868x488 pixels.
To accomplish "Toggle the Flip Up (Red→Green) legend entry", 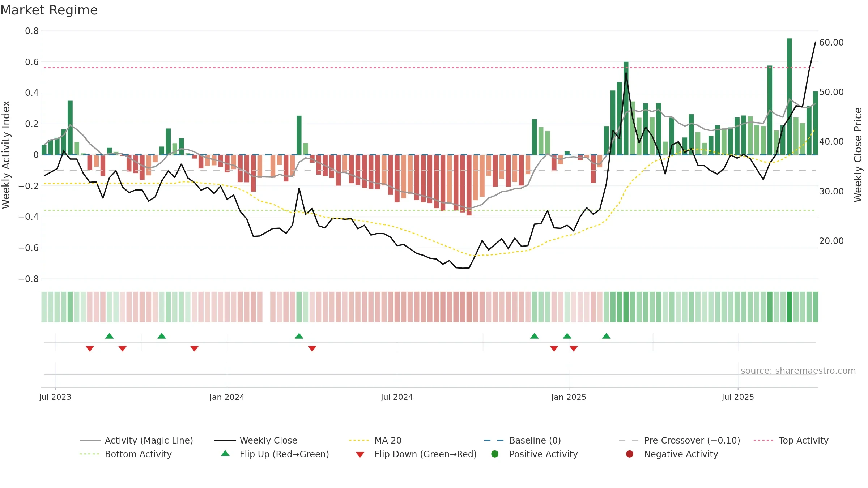I will point(275,454).
